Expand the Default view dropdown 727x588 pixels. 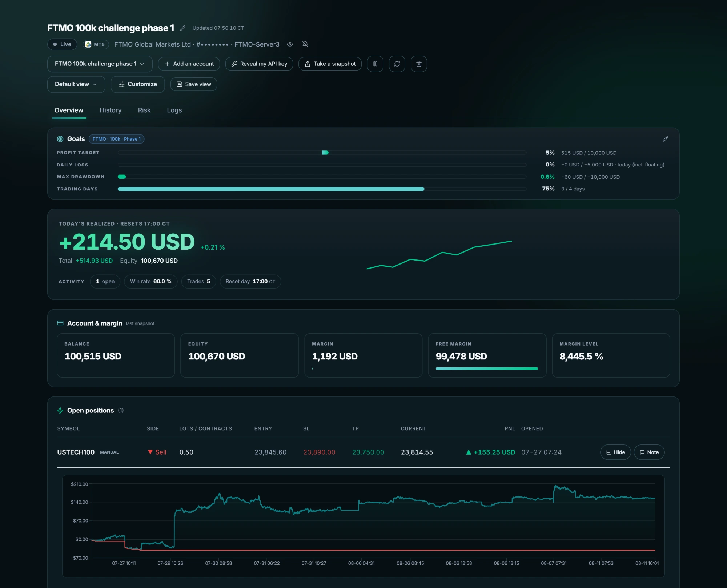coord(76,84)
